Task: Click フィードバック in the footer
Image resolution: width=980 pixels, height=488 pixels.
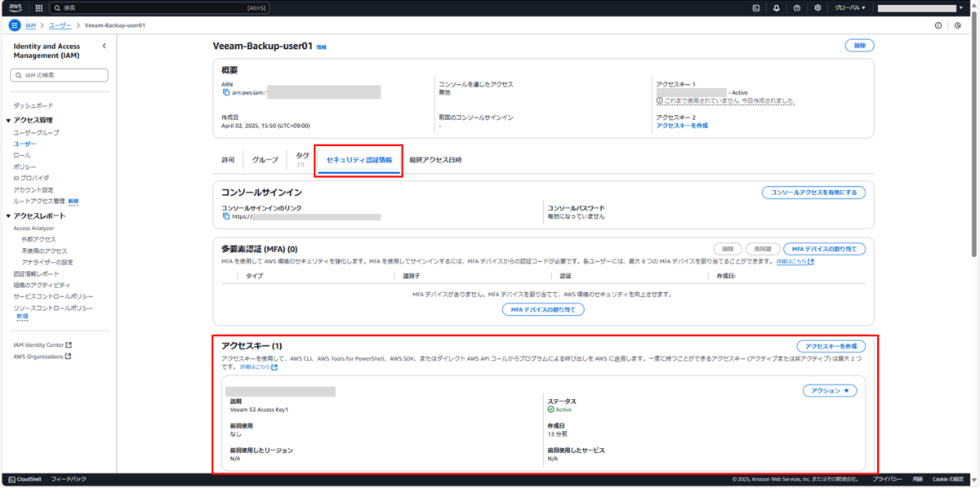Action: 69,479
